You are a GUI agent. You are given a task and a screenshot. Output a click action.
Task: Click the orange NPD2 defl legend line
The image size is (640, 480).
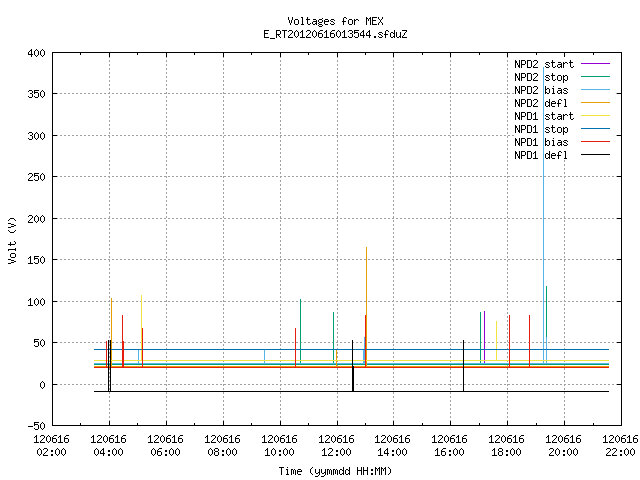pos(595,103)
